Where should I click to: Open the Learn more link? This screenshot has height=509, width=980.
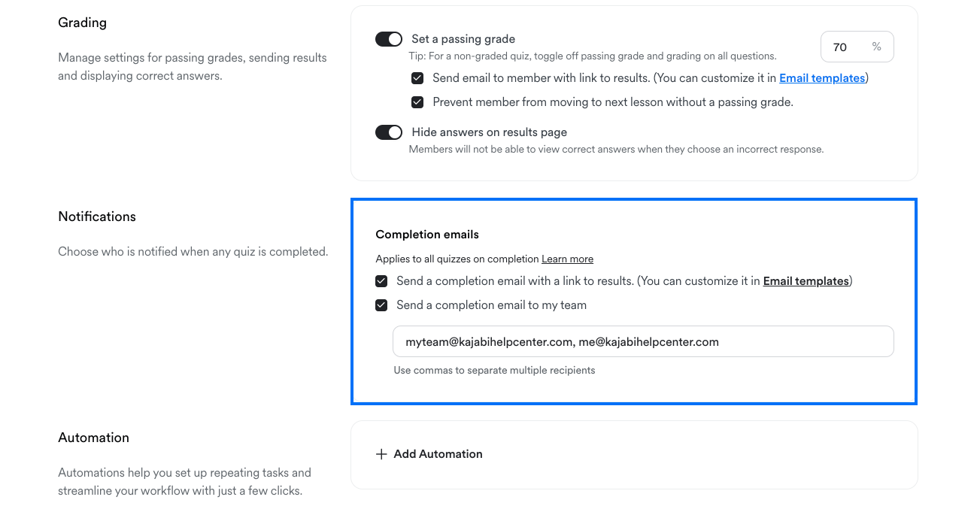coord(567,259)
